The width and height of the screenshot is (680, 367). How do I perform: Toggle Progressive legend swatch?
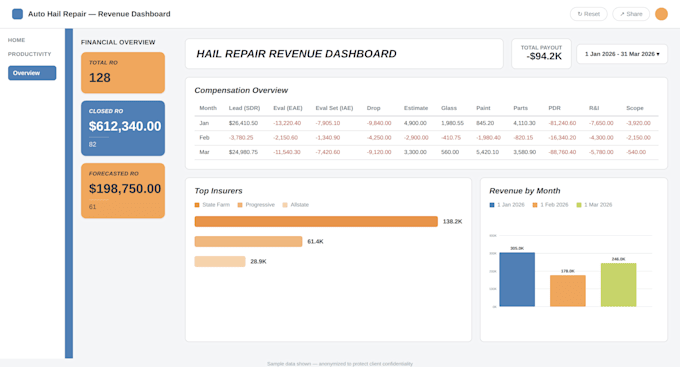click(x=240, y=205)
